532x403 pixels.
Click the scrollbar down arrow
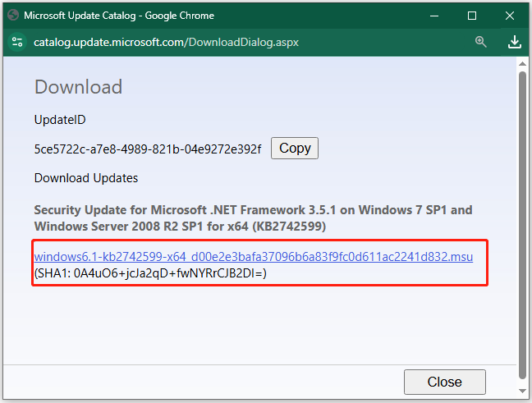point(522,392)
